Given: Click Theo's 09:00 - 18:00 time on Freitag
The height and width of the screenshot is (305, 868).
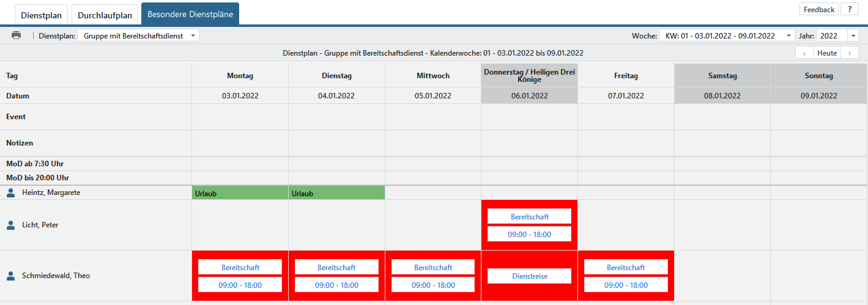Looking at the screenshot, I should (x=626, y=285).
